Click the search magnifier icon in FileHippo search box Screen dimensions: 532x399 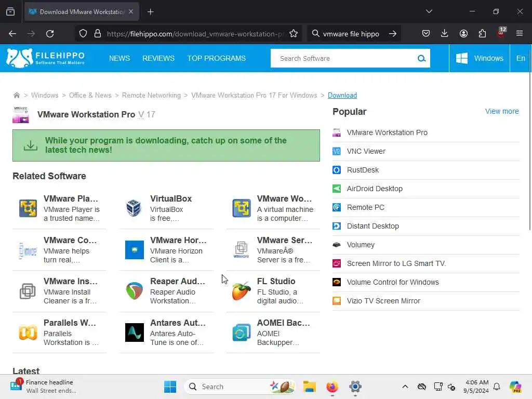click(421, 58)
